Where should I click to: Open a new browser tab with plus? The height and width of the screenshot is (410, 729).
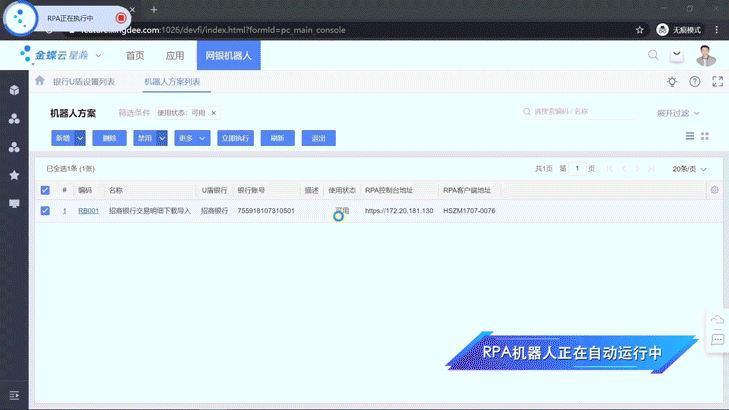(154, 9)
